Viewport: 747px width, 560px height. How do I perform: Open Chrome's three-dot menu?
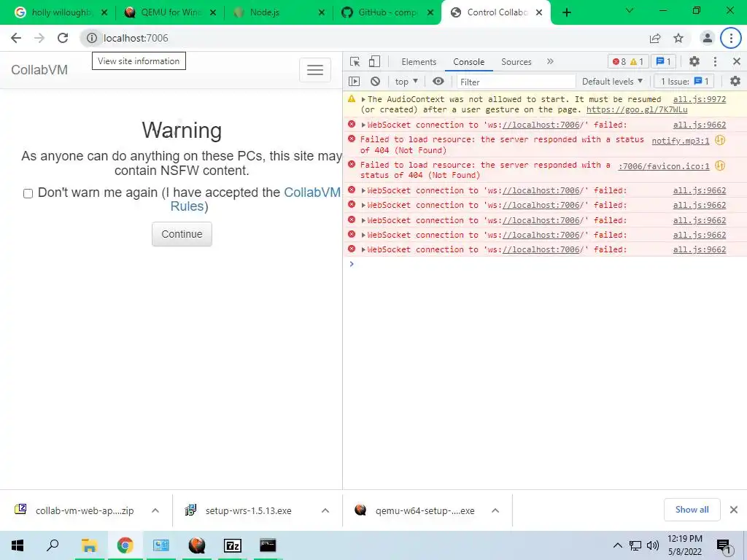pyautogui.click(x=731, y=38)
